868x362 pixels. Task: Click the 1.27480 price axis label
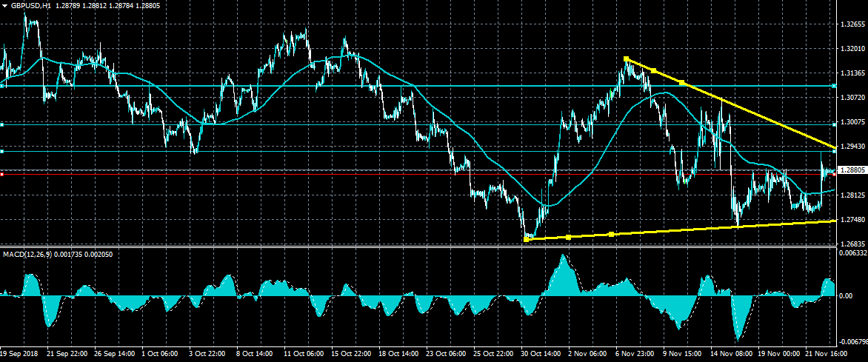click(x=852, y=220)
